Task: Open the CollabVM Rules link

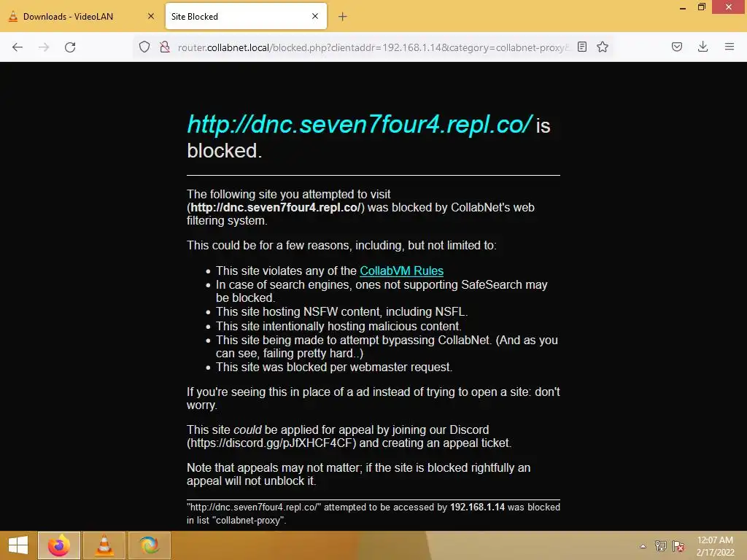Action: pyautogui.click(x=402, y=271)
